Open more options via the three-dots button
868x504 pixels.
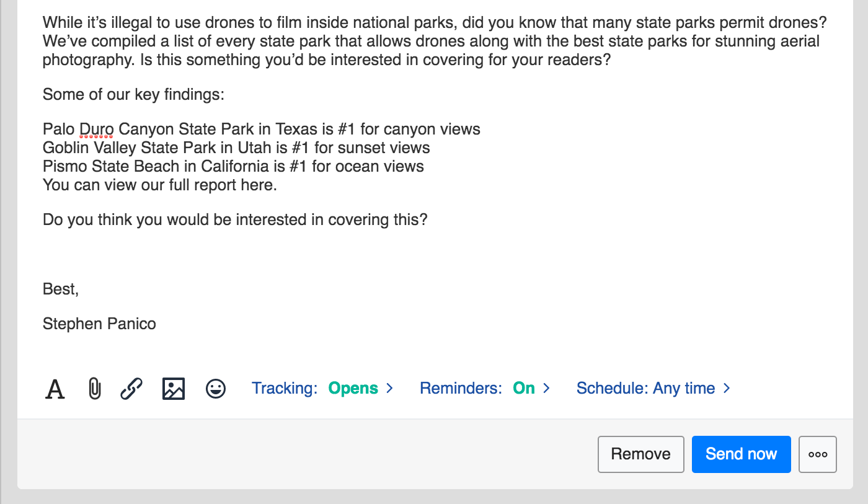tap(818, 454)
